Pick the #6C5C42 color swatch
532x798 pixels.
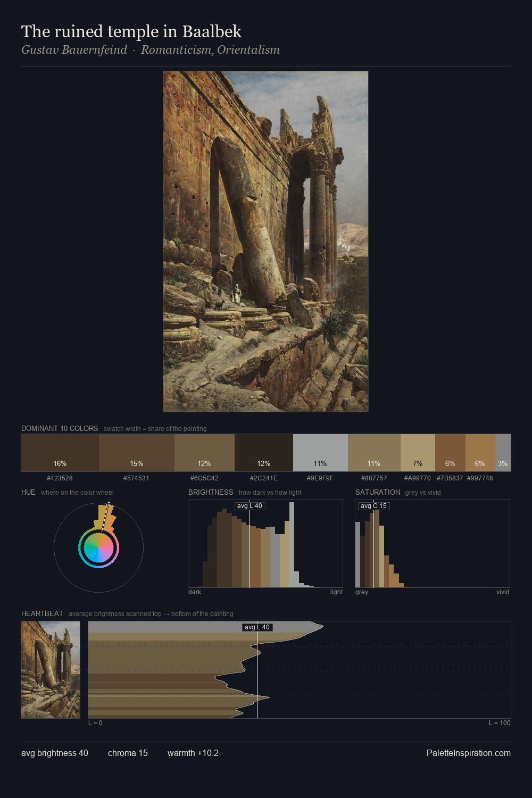pos(204,453)
